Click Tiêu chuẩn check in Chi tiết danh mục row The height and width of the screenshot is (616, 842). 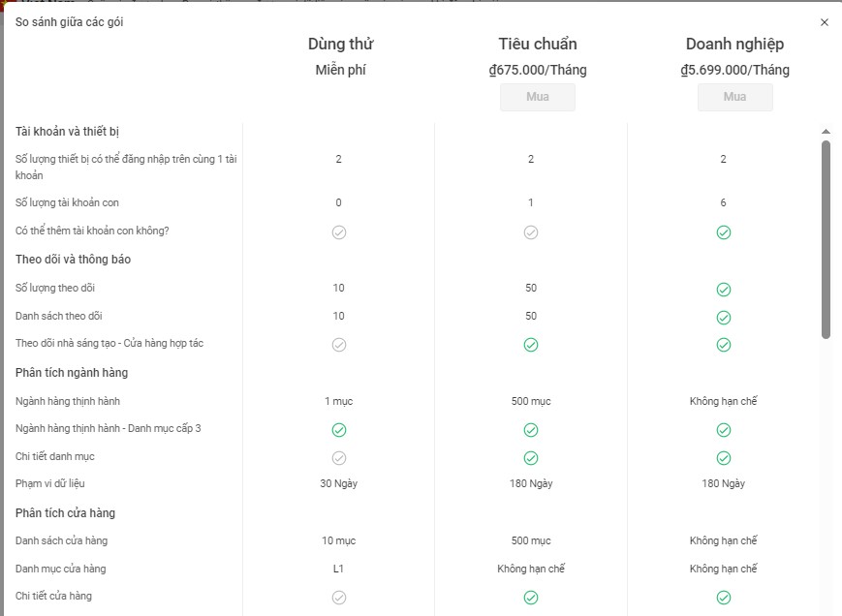pos(530,458)
